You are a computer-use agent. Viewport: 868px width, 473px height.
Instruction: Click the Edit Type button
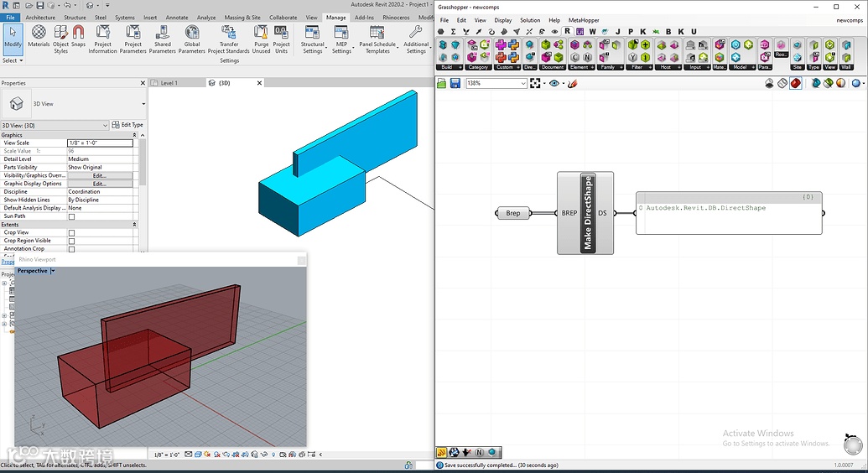pyautogui.click(x=127, y=125)
